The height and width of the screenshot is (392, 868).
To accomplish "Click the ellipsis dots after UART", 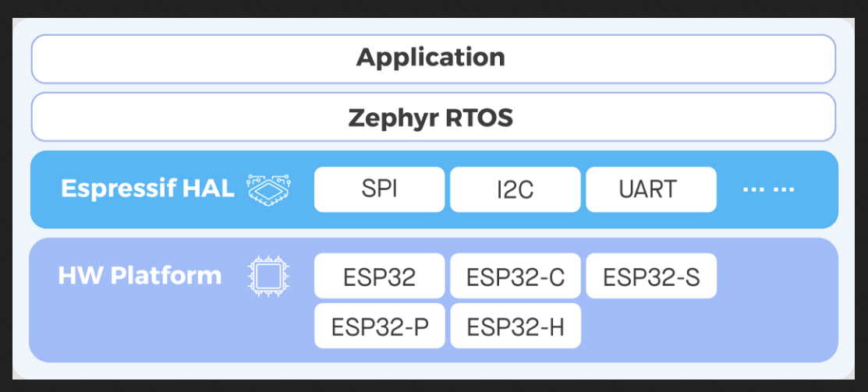I will tap(768, 189).
